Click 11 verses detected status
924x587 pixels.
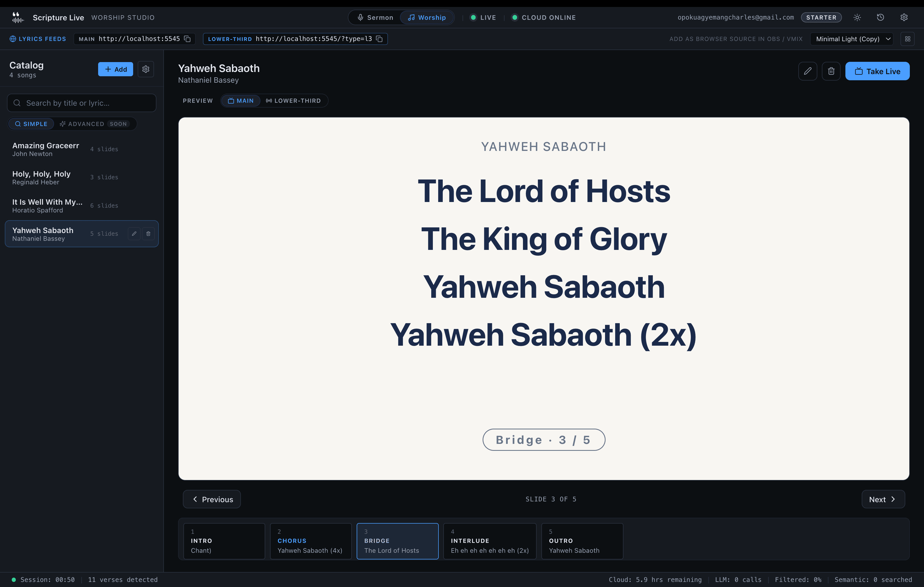123,580
